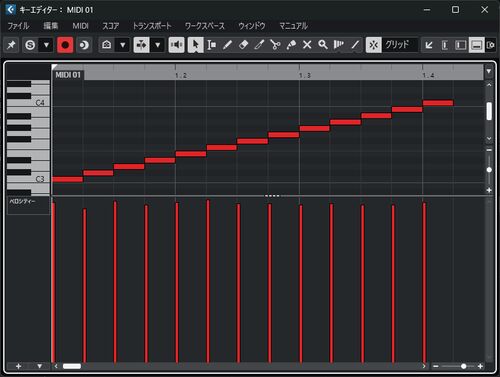Select the Mute X tool
500x377 pixels.
point(307,45)
